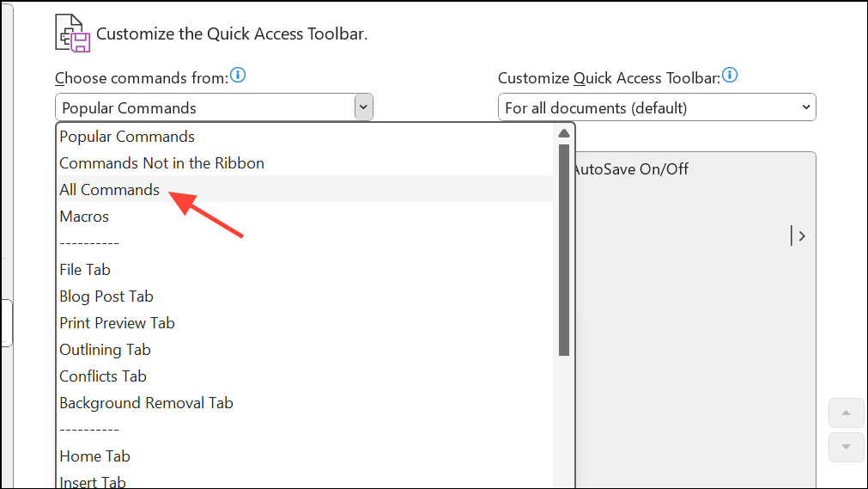The image size is (868, 489).
Task: Select Popular Commands option
Action: 127,137
